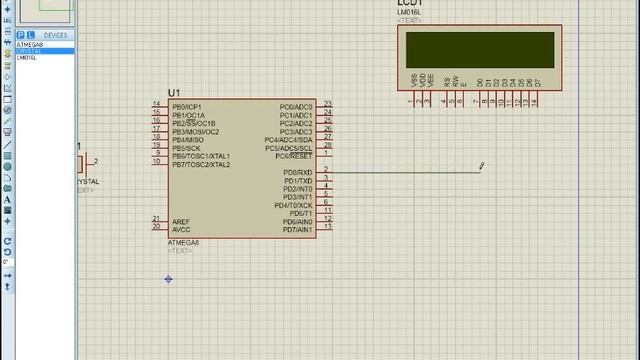
Task: Select the probe tool icon
Action: 7,121
